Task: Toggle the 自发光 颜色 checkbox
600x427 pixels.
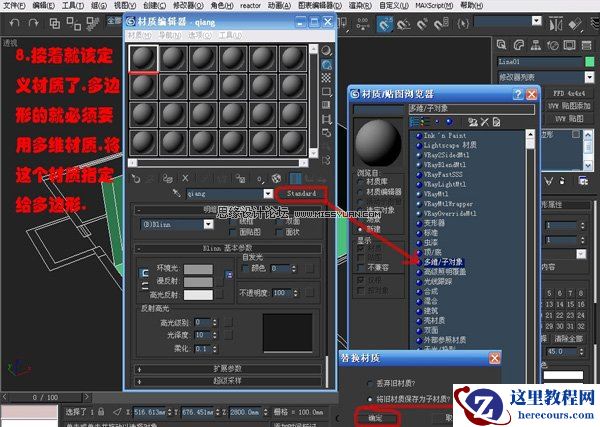Action: pyautogui.click(x=246, y=268)
